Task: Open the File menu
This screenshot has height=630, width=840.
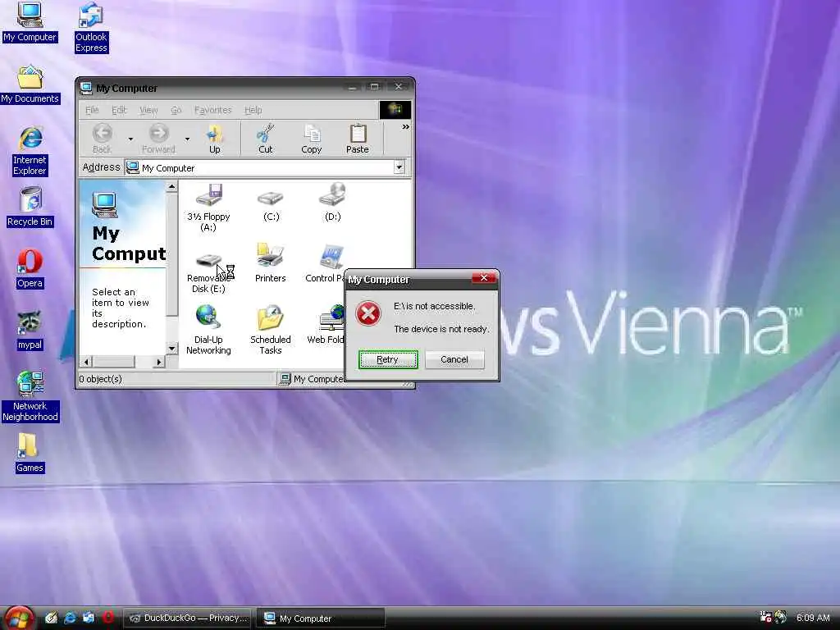Action: [92, 110]
